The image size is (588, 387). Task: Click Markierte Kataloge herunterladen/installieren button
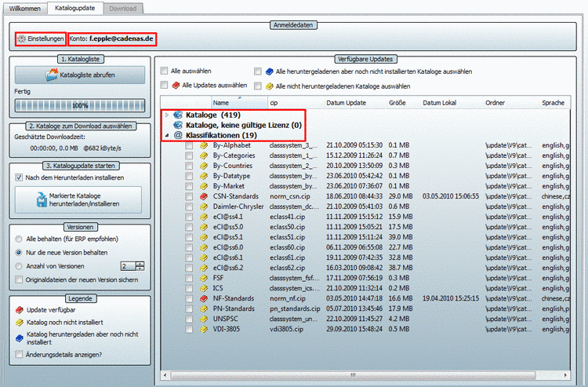tap(78, 199)
